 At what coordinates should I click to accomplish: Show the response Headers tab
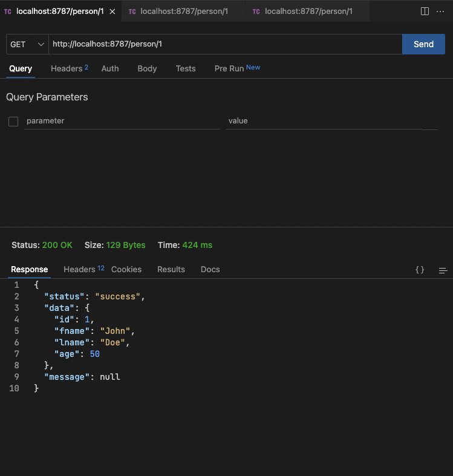(80, 269)
